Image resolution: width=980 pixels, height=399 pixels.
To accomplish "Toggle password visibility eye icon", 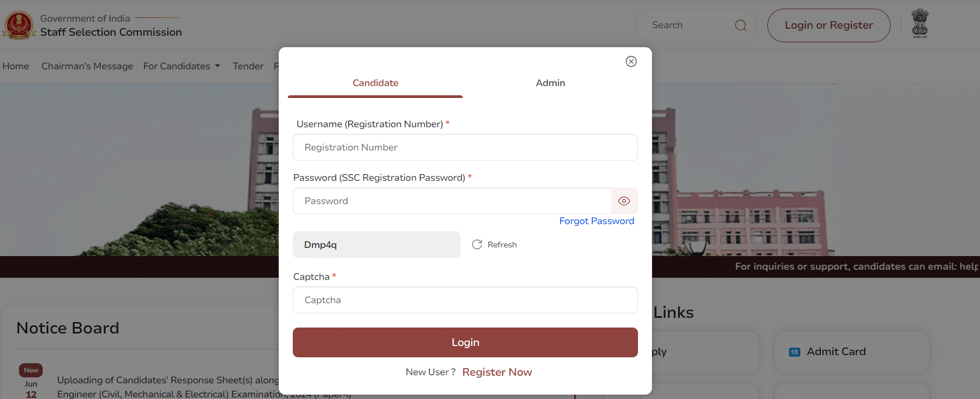I will (x=624, y=201).
